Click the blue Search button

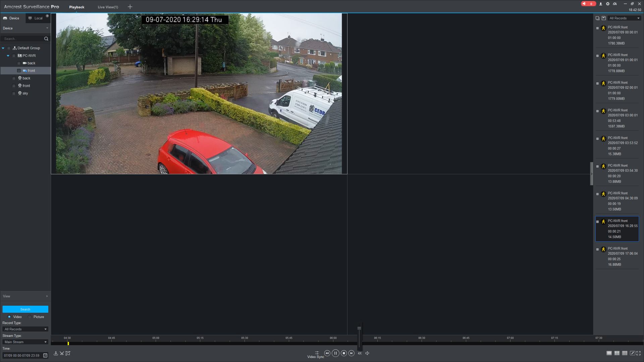[25, 309]
